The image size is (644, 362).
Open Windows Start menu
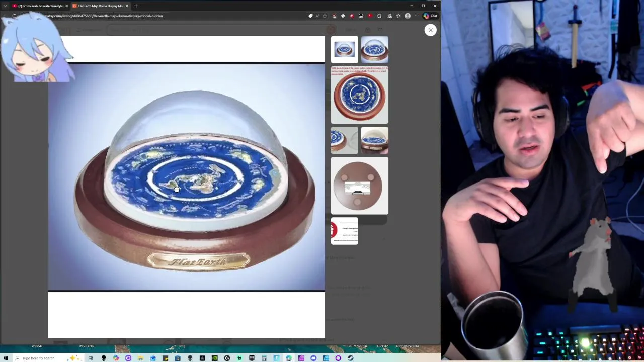point(6,358)
